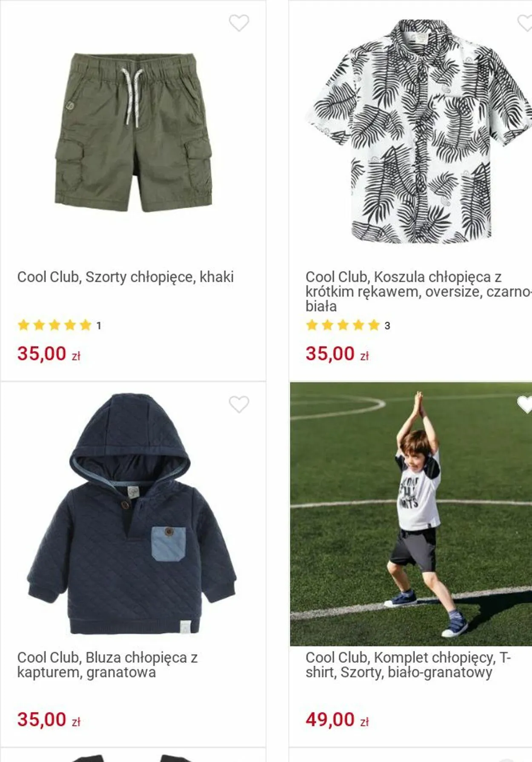The height and width of the screenshot is (762, 532).
Task: Tap the 35,00 zł price of navy hoodie
Action: tap(49, 720)
